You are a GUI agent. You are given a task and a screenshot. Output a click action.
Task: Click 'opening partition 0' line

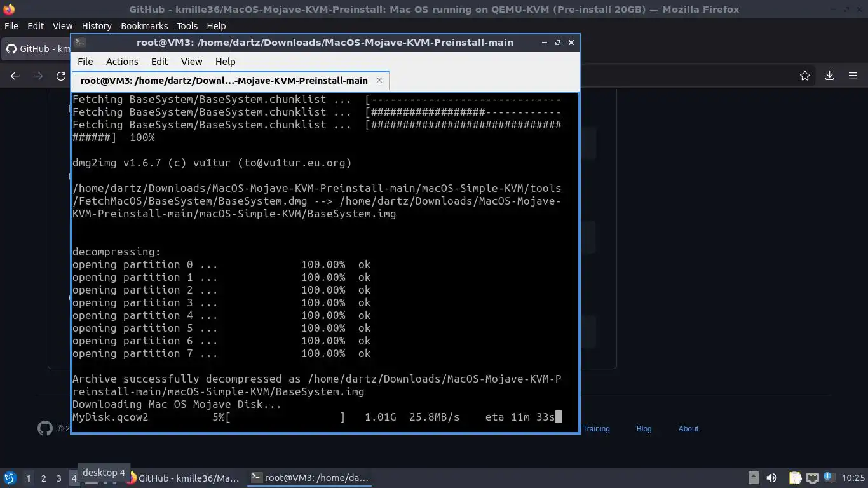[x=221, y=264]
